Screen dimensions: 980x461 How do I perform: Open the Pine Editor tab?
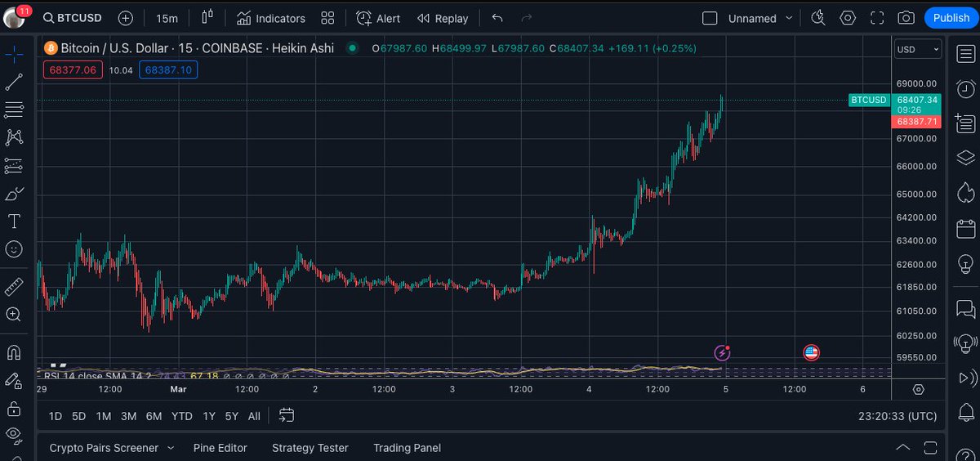(220, 448)
